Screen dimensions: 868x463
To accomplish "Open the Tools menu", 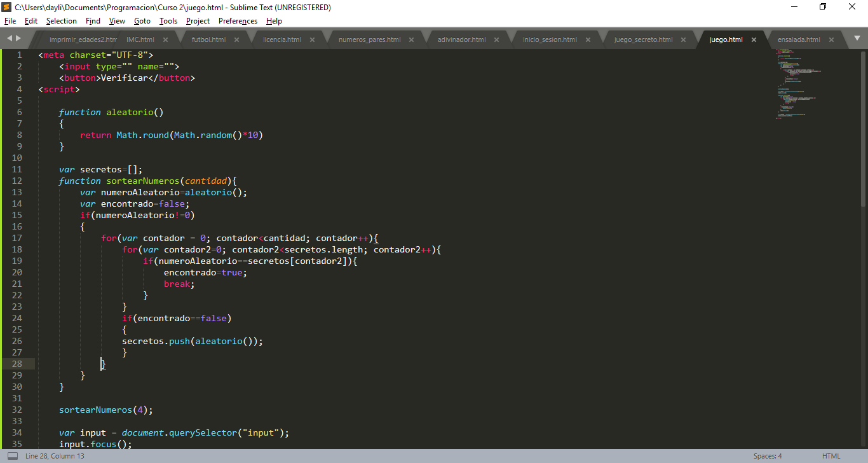I will [168, 21].
